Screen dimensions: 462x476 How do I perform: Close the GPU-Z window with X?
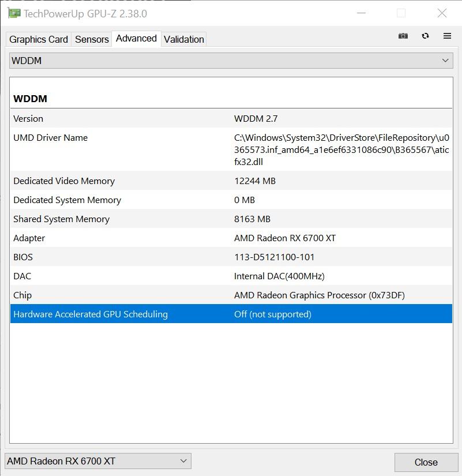442,13
